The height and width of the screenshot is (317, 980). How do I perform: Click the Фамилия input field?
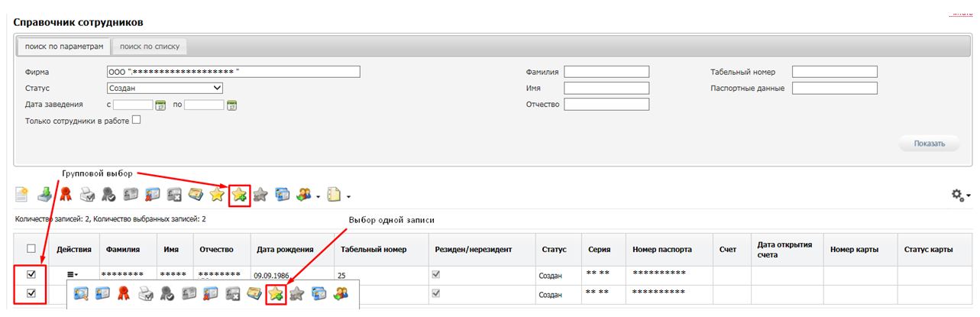coord(606,72)
